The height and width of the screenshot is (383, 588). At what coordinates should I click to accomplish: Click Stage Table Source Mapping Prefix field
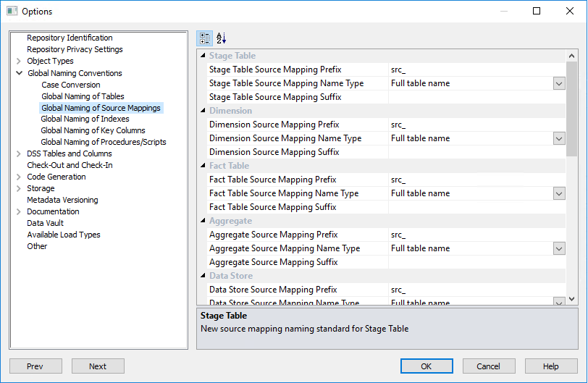pyautogui.click(x=476, y=70)
